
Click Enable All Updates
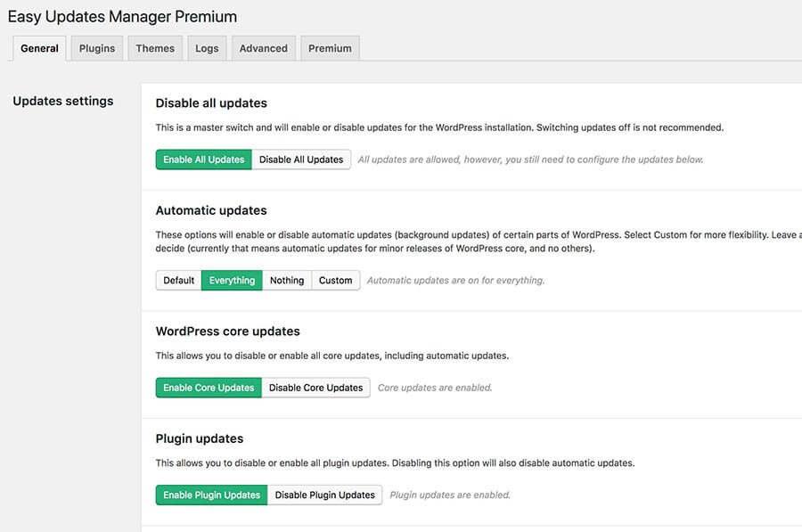click(204, 159)
